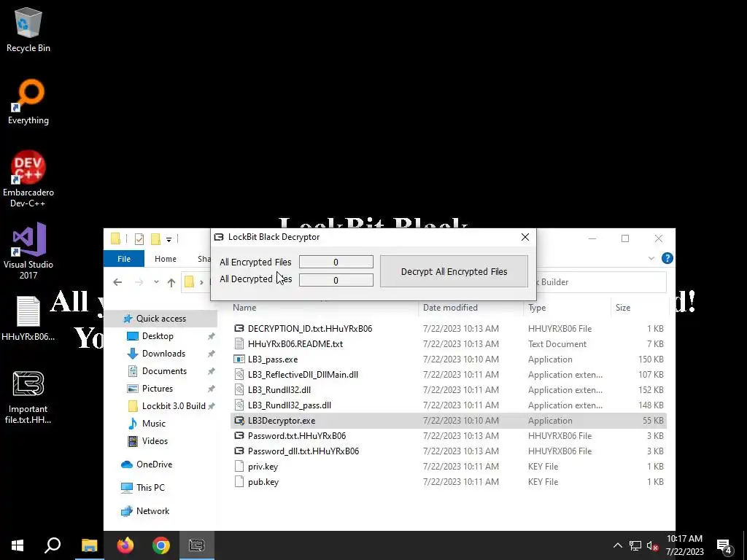This screenshot has width=747, height=560.
Task: Open the File tab in Explorer
Action: tap(124, 259)
